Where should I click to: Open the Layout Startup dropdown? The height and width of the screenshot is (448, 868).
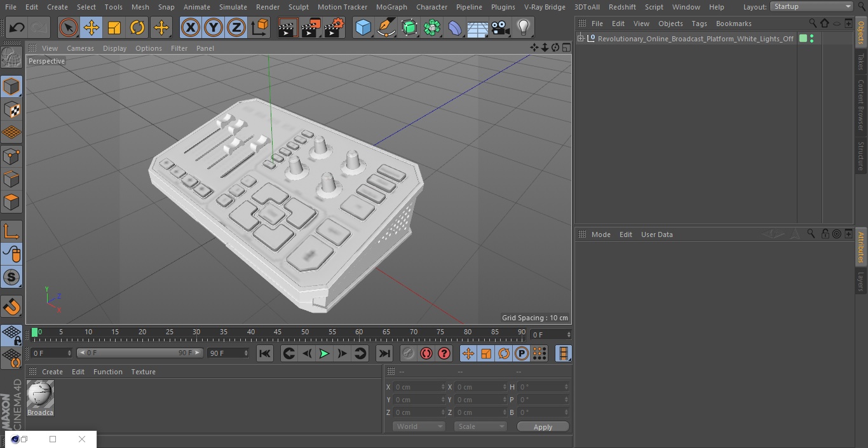coord(811,6)
